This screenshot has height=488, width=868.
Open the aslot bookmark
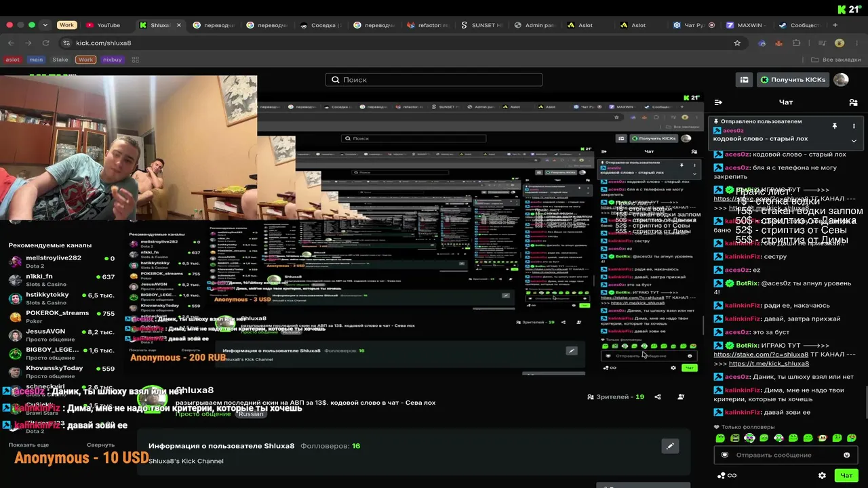click(13, 60)
